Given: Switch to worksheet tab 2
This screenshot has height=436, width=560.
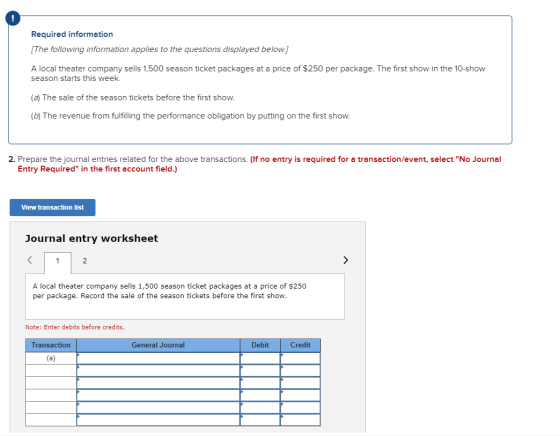Looking at the screenshot, I should pyautogui.click(x=85, y=261).
